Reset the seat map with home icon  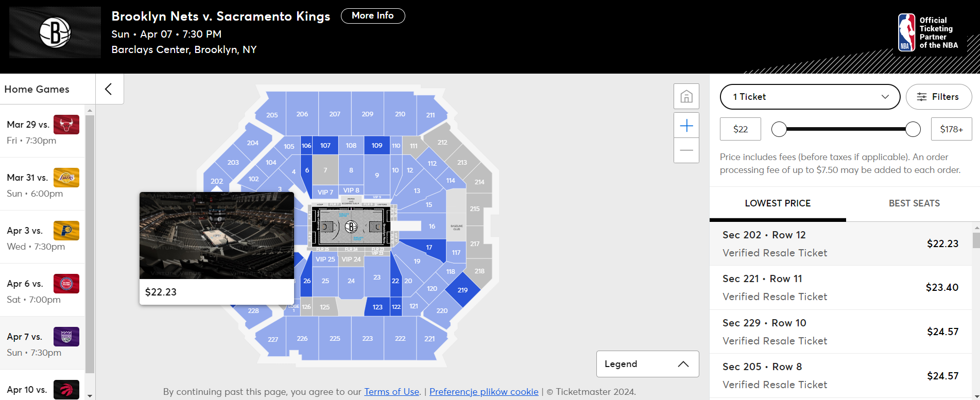[x=686, y=96]
